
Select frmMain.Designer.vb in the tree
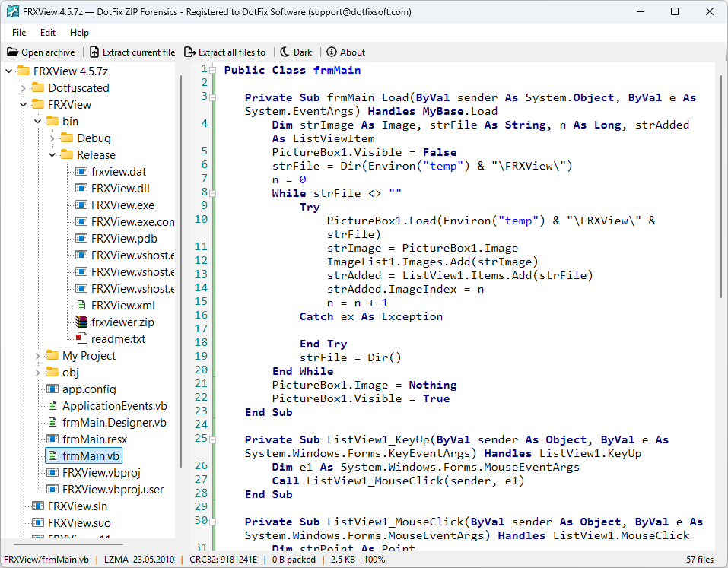114,423
